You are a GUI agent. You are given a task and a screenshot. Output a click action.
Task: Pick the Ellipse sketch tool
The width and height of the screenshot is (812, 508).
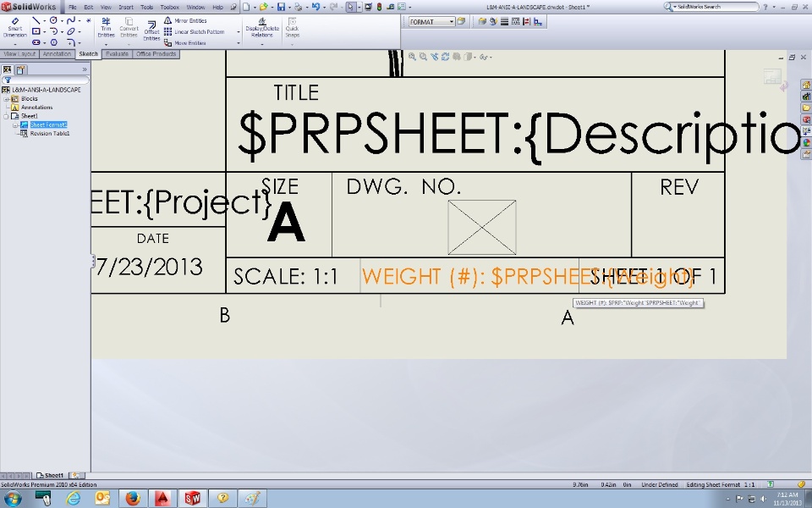click(71, 31)
